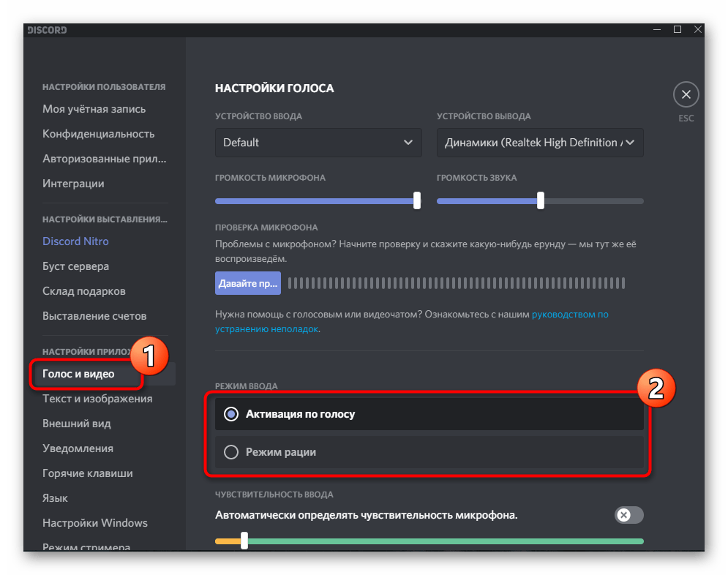Open Буст сервера page
This screenshot has height=575, width=728.
click(75, 266)
